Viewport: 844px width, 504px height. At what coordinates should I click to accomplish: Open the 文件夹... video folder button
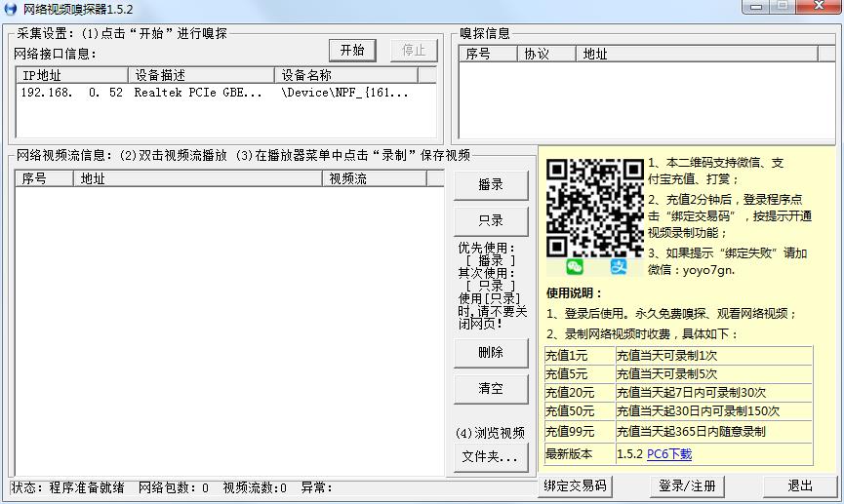point(491,457)
